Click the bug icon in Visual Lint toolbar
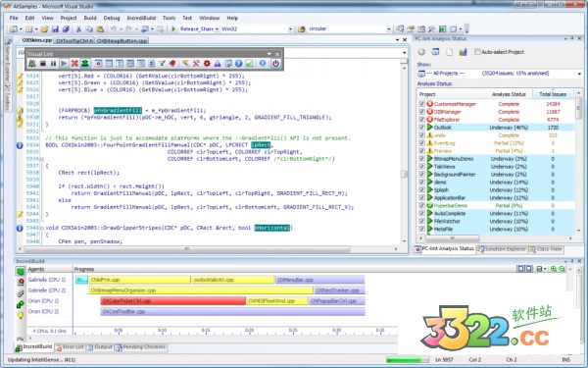Screen dimensions: 588x368 [32, 64]
